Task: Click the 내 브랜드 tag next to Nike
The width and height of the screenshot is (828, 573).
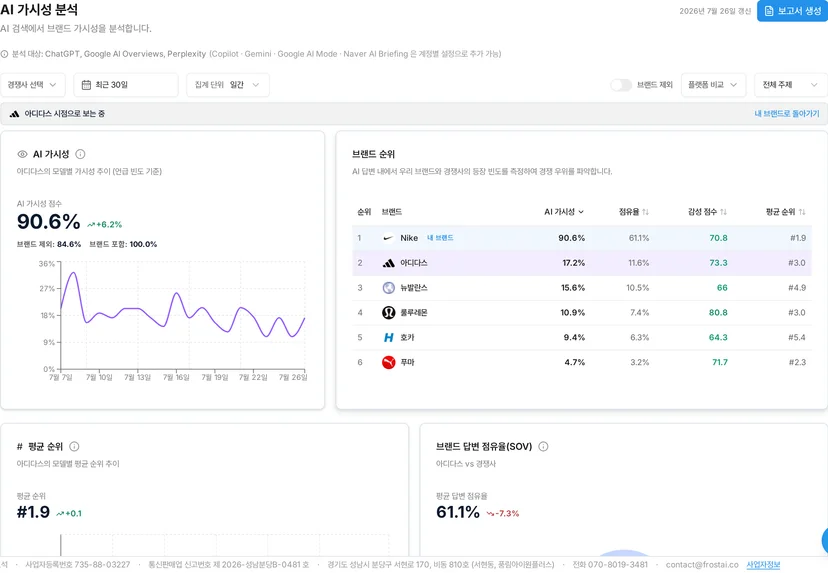Action: pos(440,238)
